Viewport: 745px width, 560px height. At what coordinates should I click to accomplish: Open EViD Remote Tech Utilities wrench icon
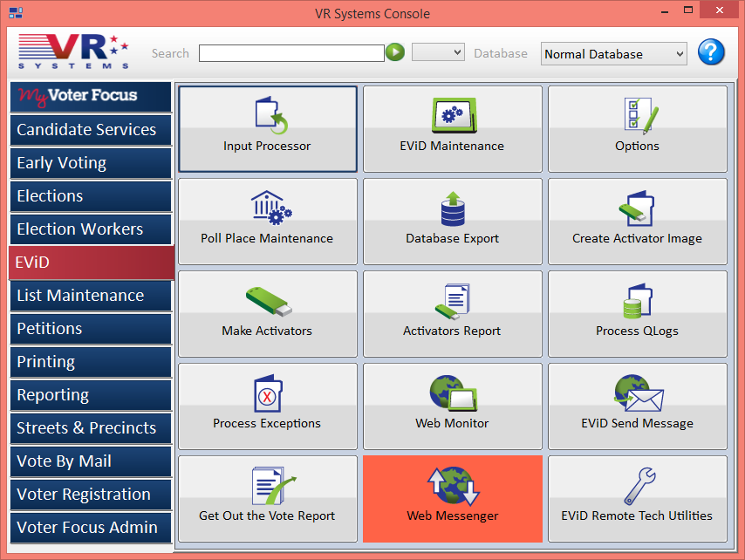coord(640,486)
